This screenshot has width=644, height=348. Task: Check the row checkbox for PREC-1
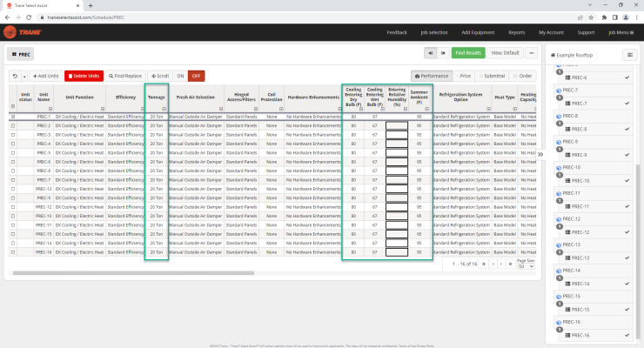click(x=13, y=117)
